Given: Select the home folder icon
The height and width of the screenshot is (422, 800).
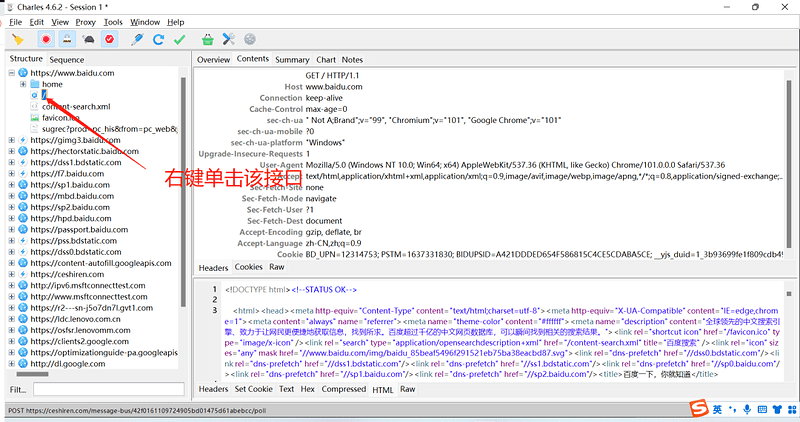Looking at the screenshot, I should (35, 84).
